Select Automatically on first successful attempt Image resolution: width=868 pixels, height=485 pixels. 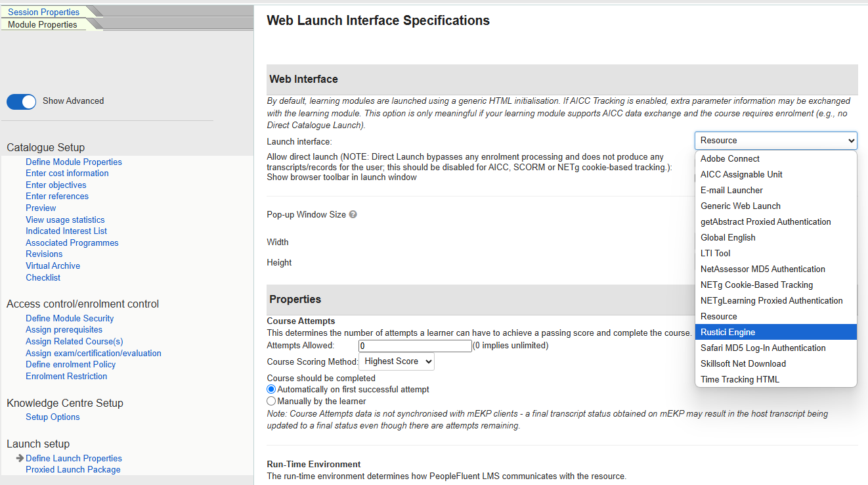point(271,390)
